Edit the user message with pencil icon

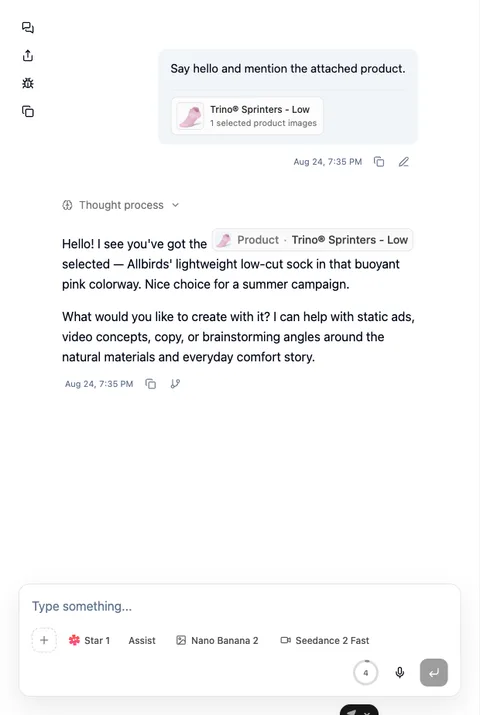(x=404, y=162)
